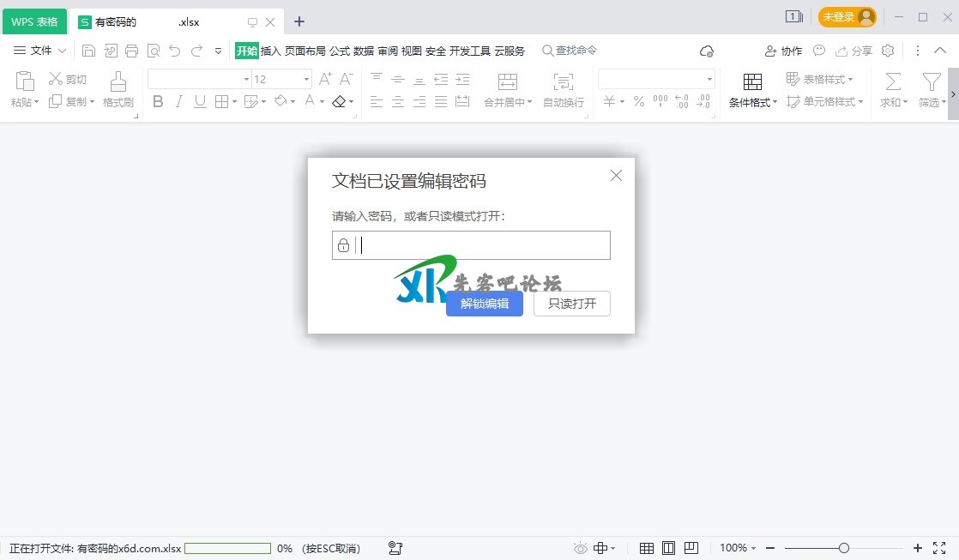Click the Format Painter brush icon

click(118, 81)
